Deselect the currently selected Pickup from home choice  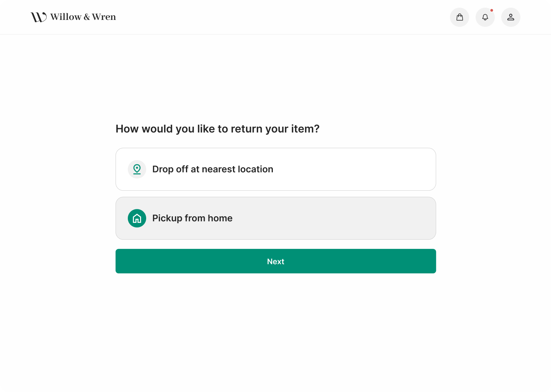275,218
